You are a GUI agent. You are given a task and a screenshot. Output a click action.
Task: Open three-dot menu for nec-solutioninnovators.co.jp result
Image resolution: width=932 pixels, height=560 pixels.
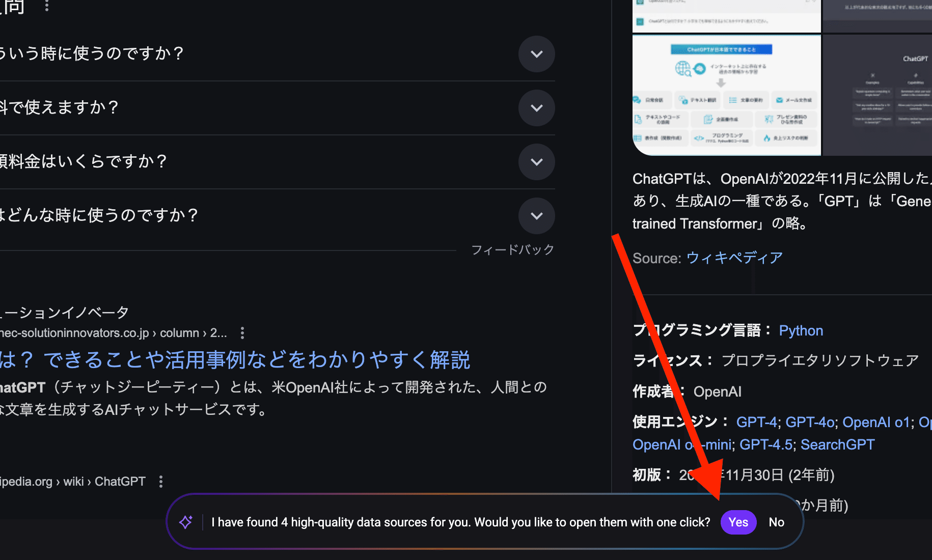click(x=242, y=333)
